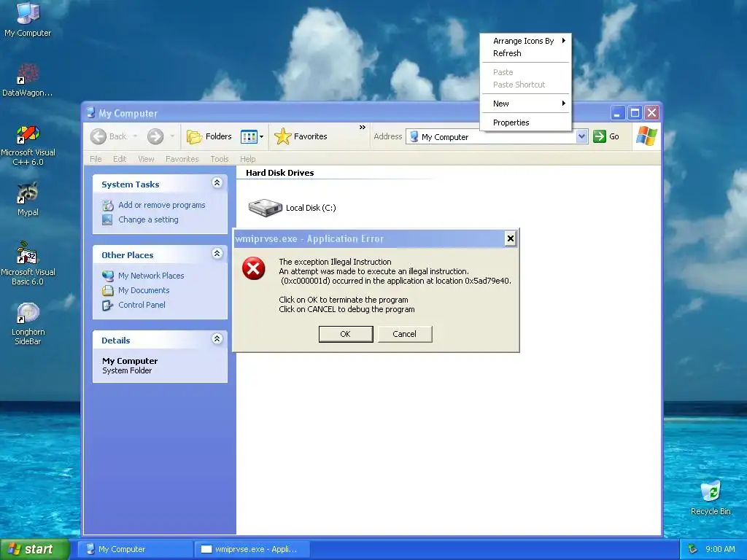This screenshot has width=747, height=560.
Task: Expand the New submenu
Action: point(526,104)
